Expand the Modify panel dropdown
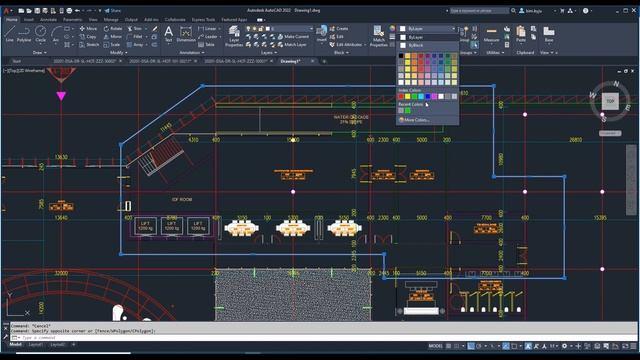This screenshot has width=640, height=360. 119,53
